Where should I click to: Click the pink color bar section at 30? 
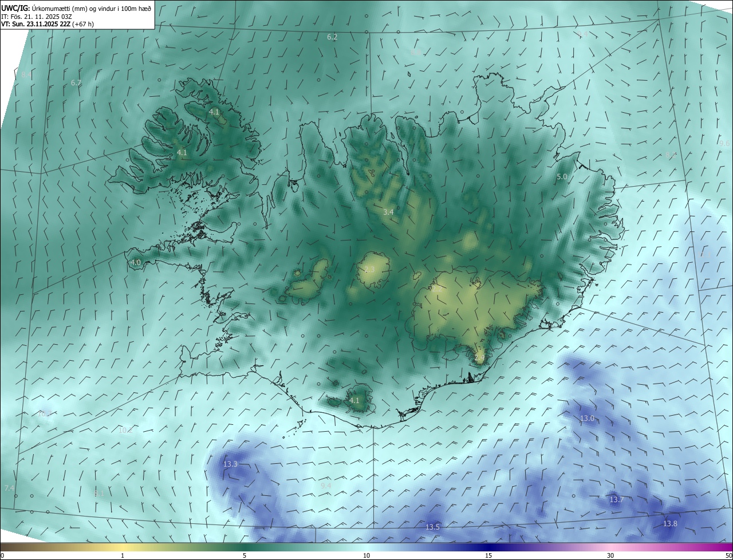[610, 547]
